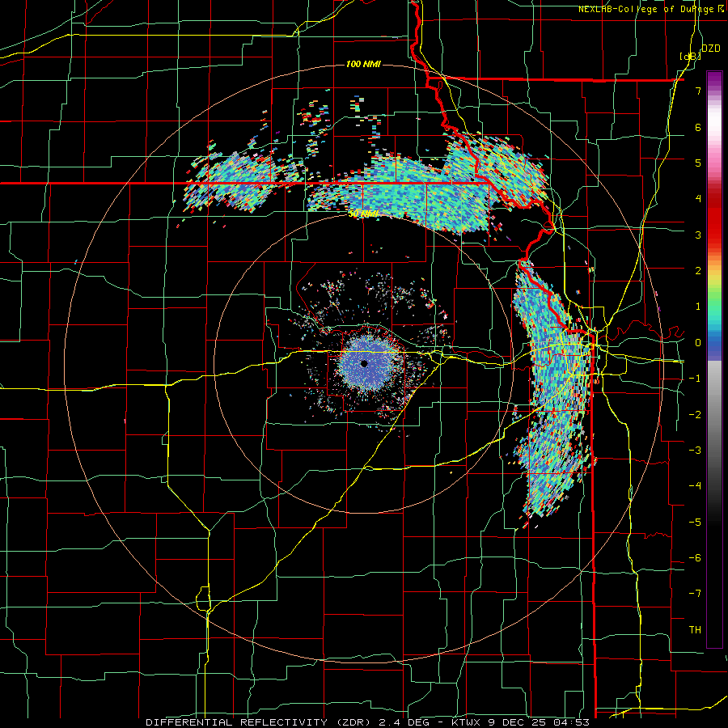The width and height of the screenshot is (728, 728).
Task: Click the -7 value on the color scale
Action: click(x=695, y=594)
